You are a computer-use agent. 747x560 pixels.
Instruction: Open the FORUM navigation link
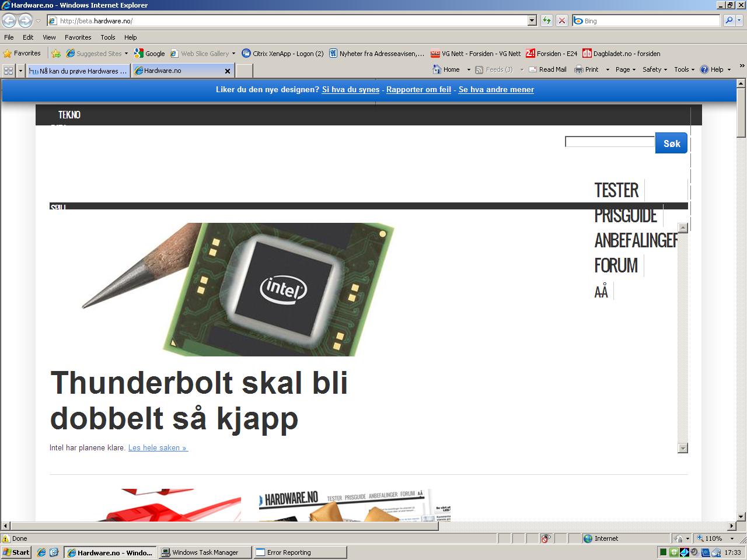616,266
